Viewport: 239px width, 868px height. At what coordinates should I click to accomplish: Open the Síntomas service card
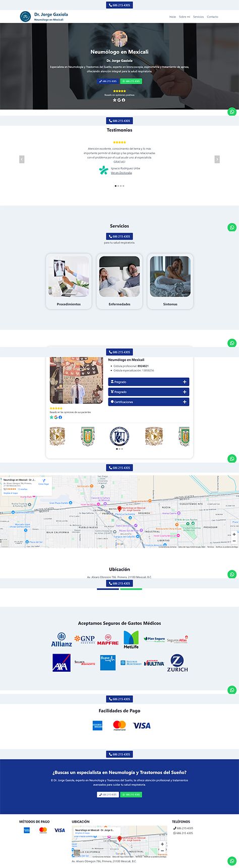coord(170,281)
